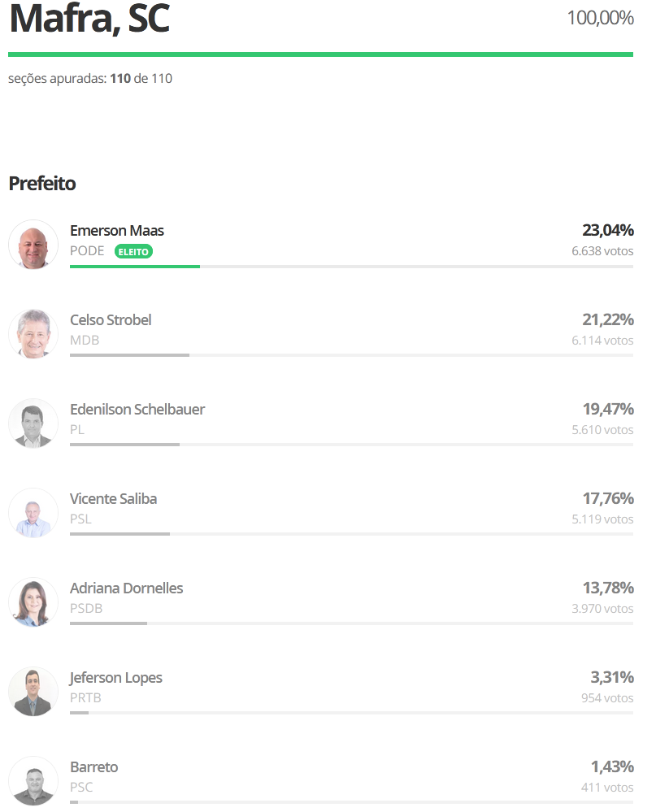
Task: Click the Adriana Dornelles name
Action: click(x=127, y=588)
